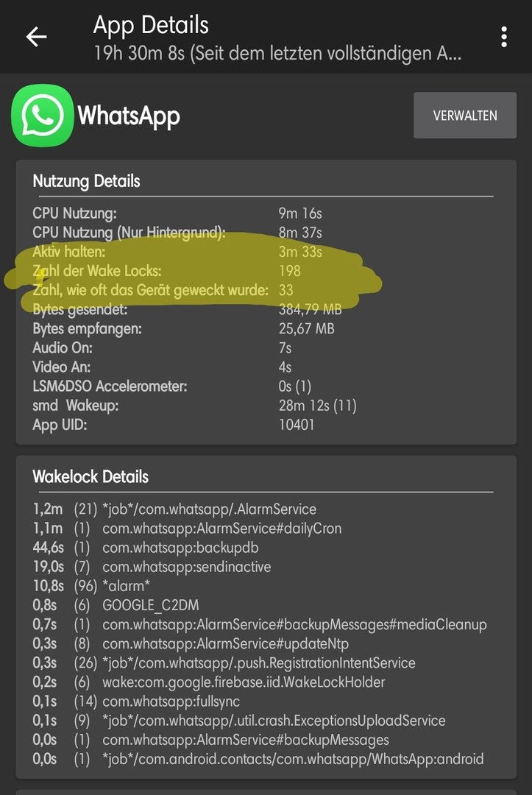
Task: Tap the com.whatsapp:fullsync row
Action: (x=136, y=702)
